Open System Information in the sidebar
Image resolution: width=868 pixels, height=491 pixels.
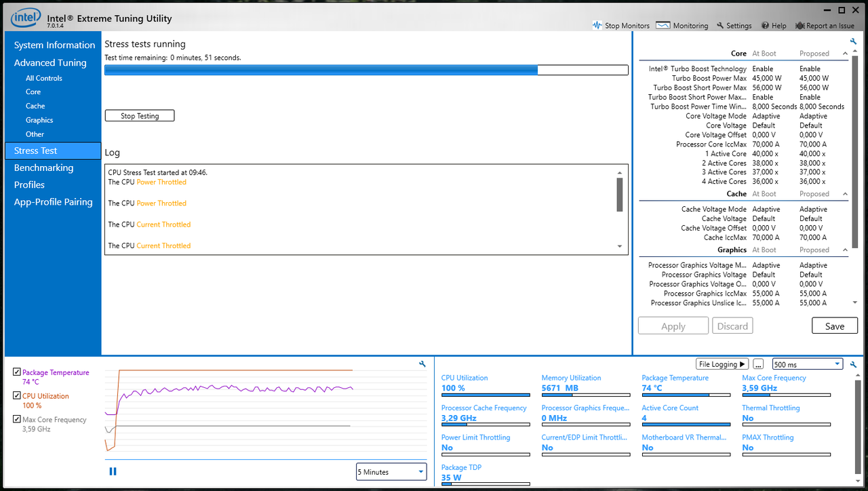pyautogui.click(x=54, y=45)
